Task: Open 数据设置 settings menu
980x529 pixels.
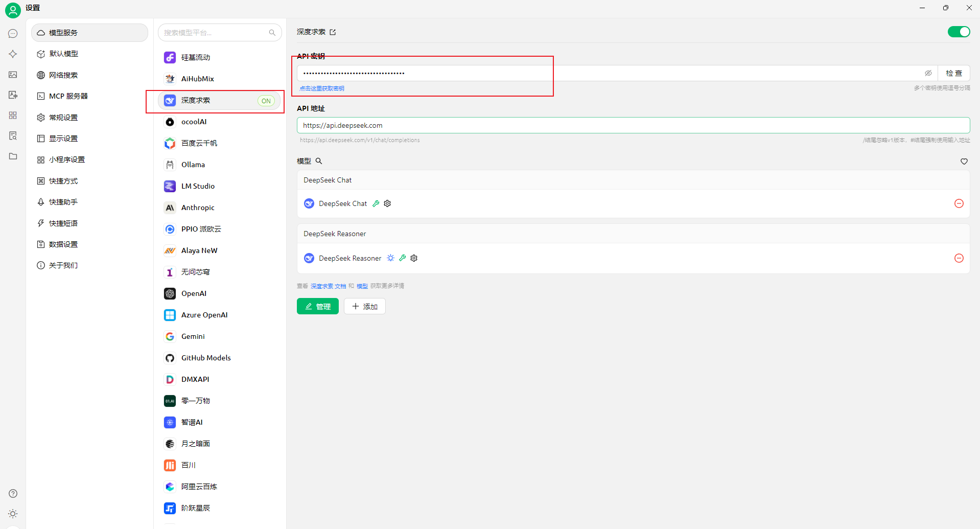Action: click(89, 244)
